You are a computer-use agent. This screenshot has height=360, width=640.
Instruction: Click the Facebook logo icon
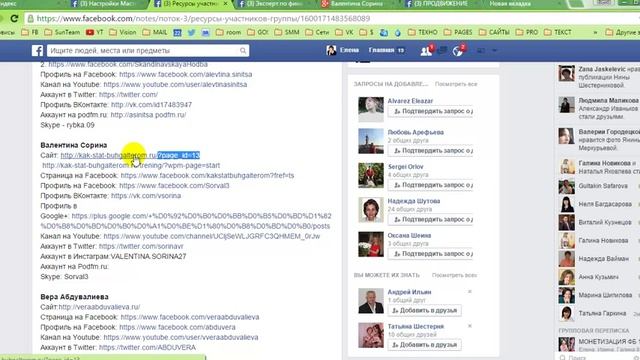point(37,51)
